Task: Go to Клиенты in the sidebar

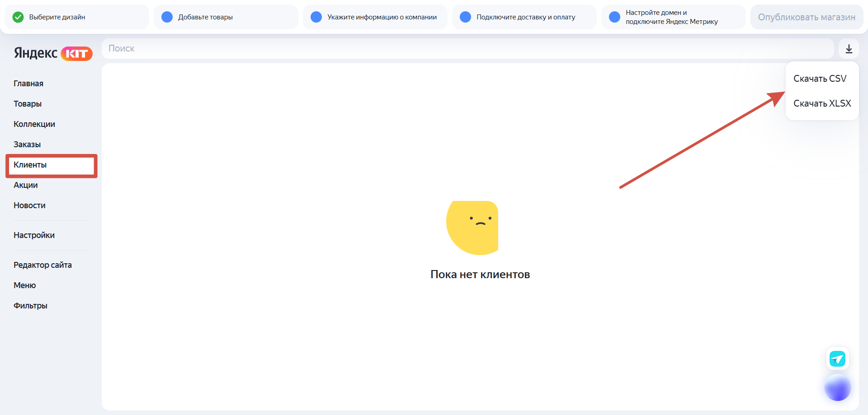Action: click(x=30, y=165)
